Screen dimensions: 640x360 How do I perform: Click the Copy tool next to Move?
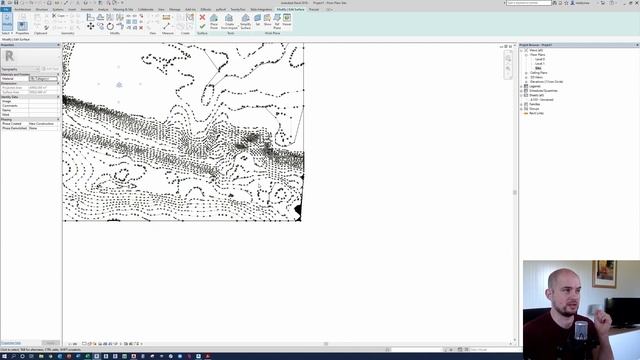[x=100, y=27]
